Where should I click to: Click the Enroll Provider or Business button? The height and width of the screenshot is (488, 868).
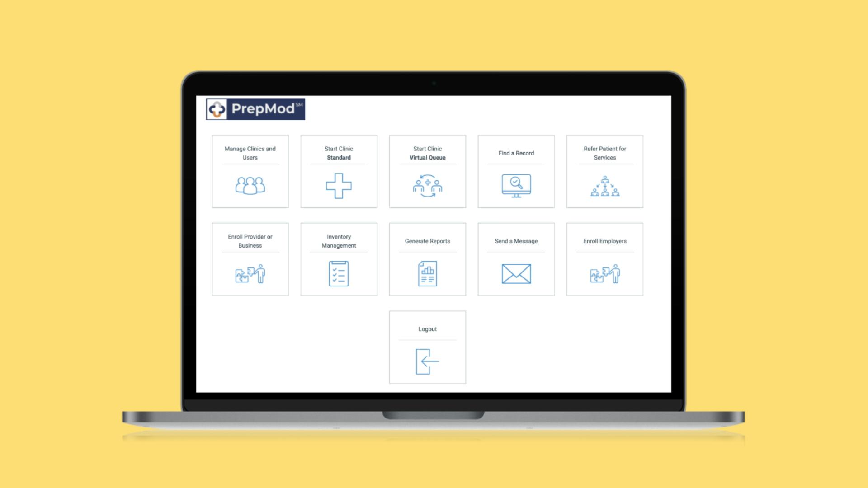click(250, 258)
